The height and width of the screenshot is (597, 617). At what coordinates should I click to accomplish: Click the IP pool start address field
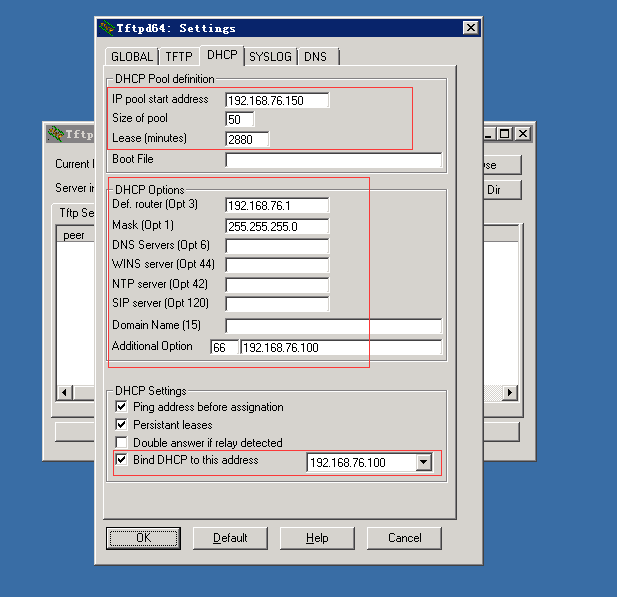click(277, 100)
